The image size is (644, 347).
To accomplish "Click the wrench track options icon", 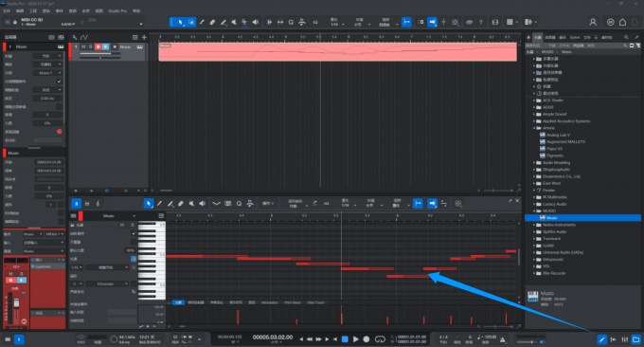I will (x=75, y=37).
